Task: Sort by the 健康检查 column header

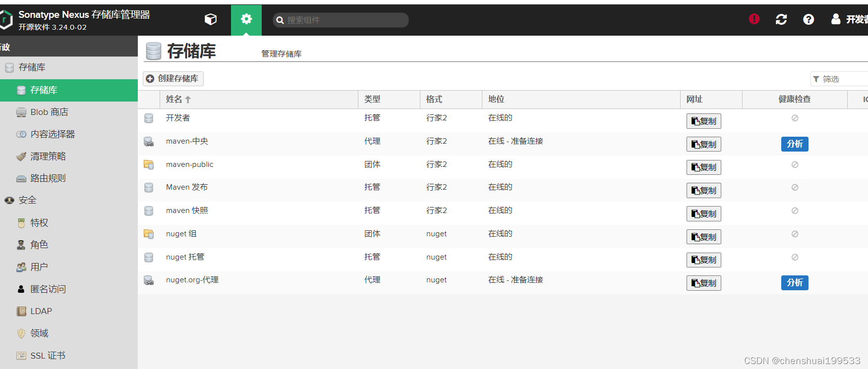Action: click(x=795, y=100)
